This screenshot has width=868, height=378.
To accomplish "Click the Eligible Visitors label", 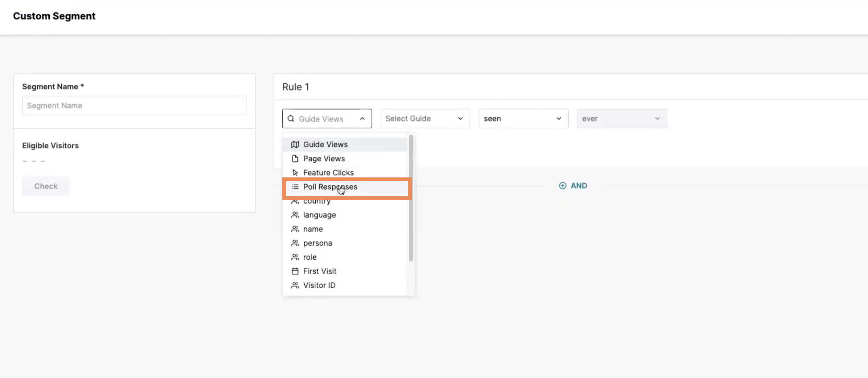I will [x=50, y=145].
